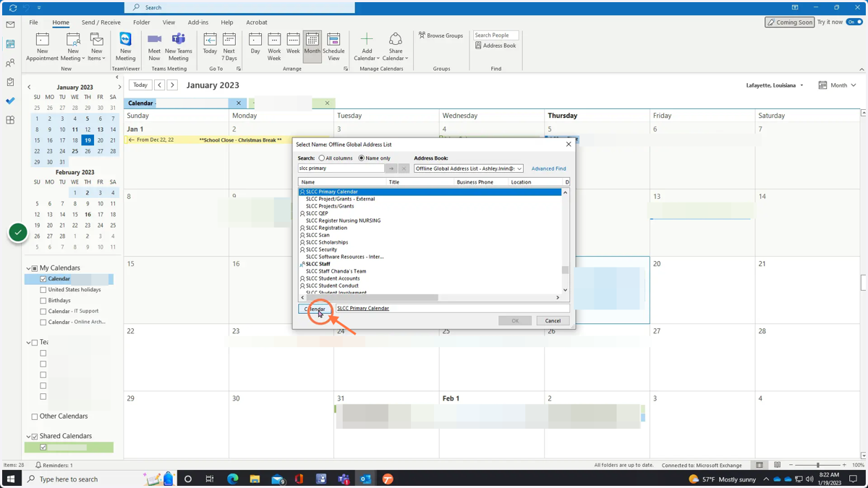Image resolution: width=868 pixels, height=488 pixels.
Task: Create a New Teams Meeting
Action: point(178,47)
